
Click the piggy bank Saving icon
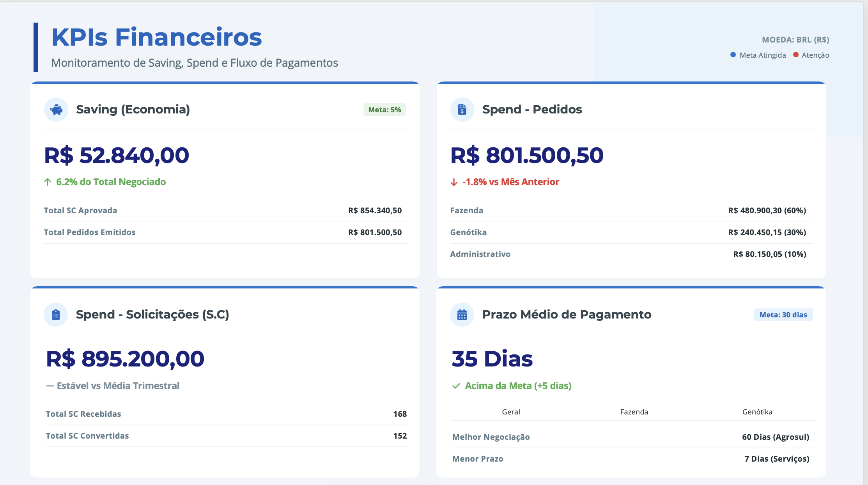click(x=56, y=110)
